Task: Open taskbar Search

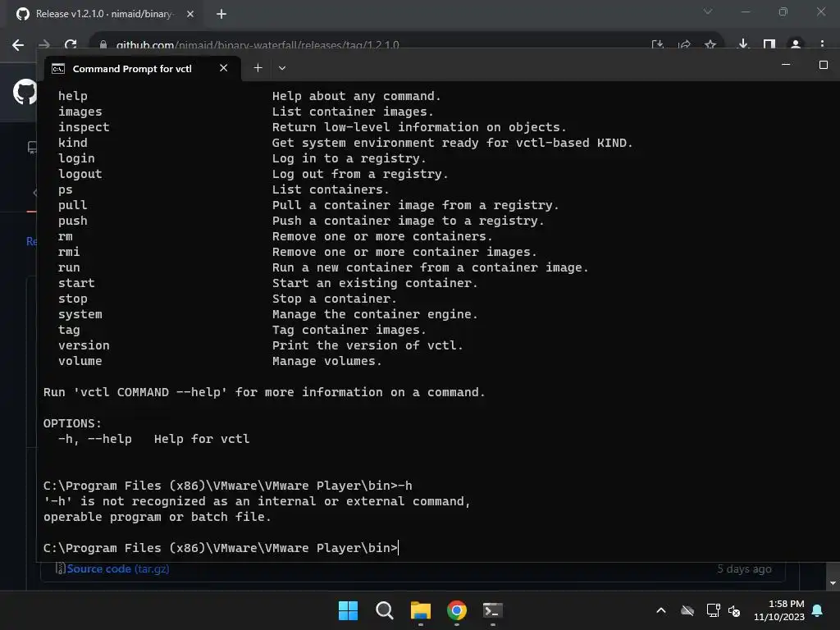Action: (384, 610)
